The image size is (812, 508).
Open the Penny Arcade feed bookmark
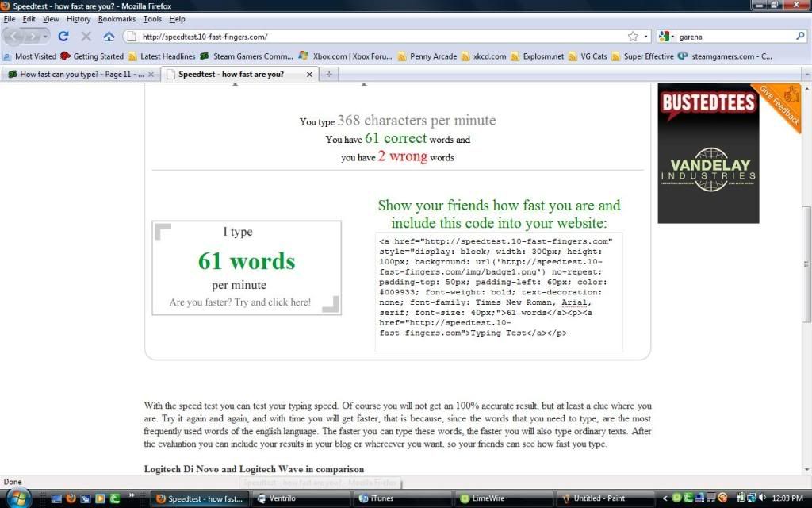[427, 56]
